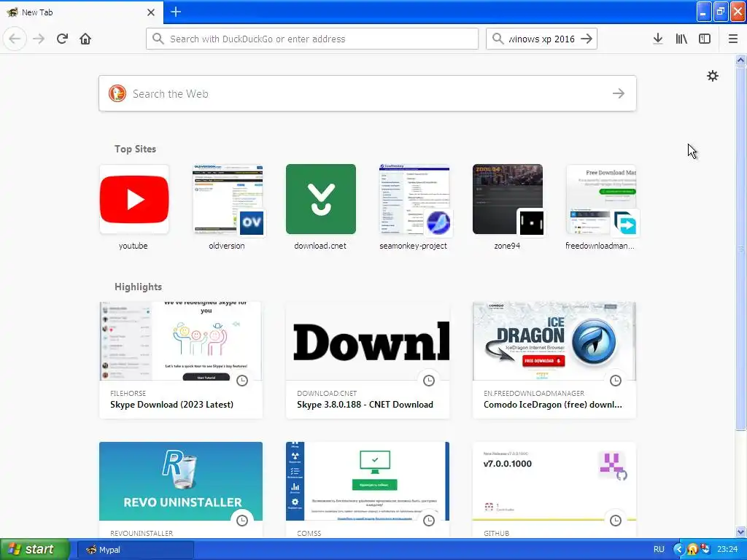Open the zone94 top site tile
747x560 pixels.
[508, 199]
